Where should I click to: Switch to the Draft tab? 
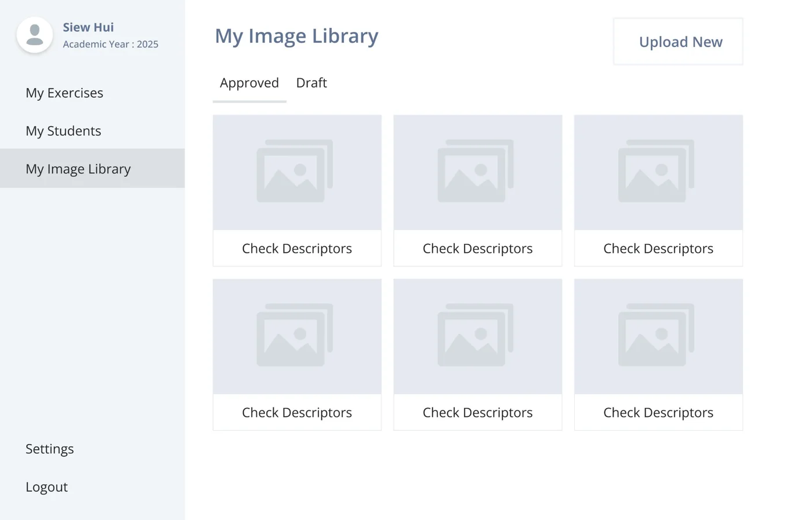click(x=311, y=83)
